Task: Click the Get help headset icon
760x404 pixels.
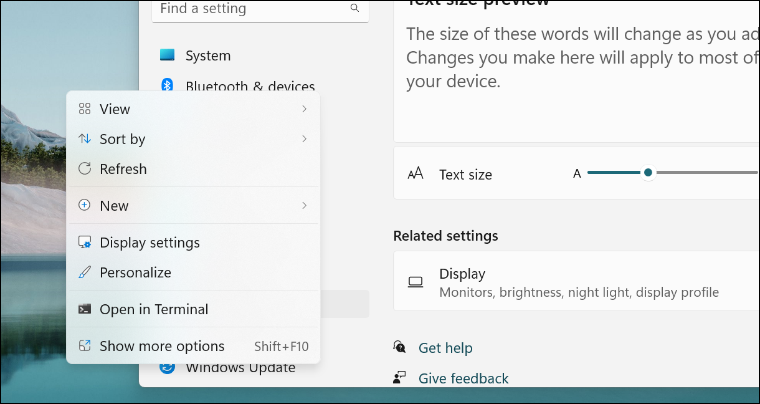Action: [x=400, y=347]
